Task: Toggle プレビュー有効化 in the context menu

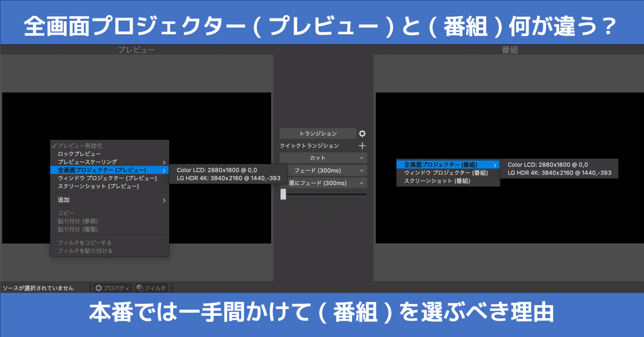Action: 80,146
